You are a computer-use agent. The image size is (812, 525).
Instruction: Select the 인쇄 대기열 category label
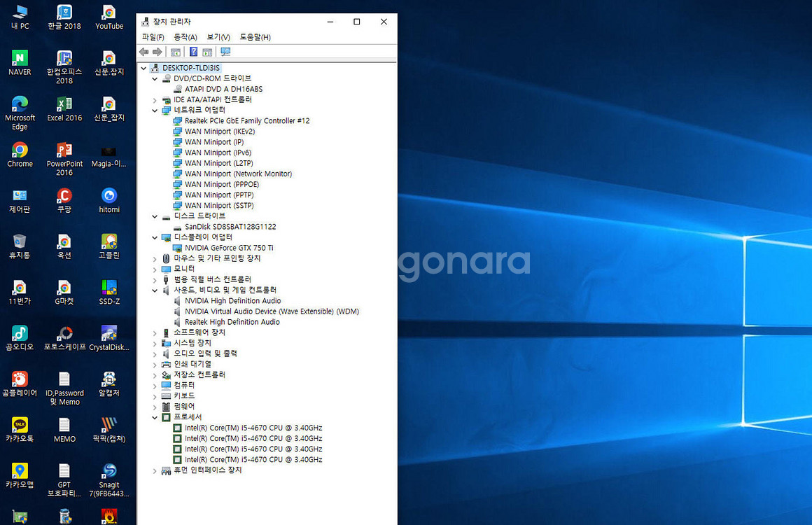[192, 365]
